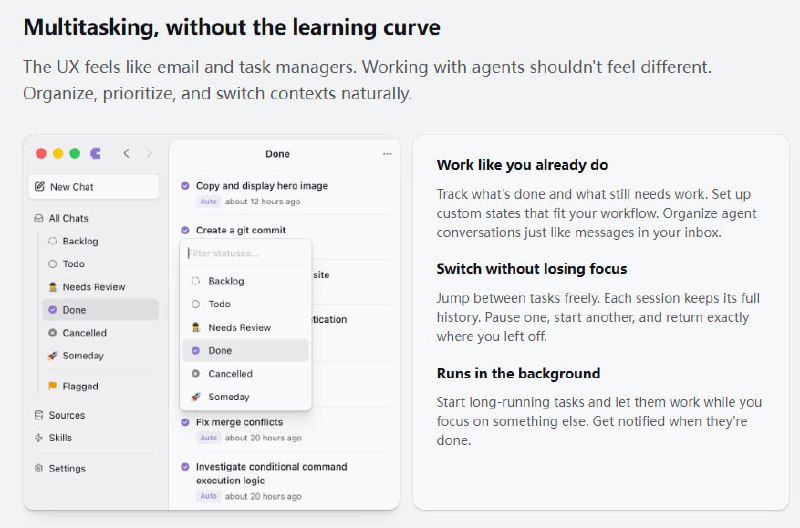
Task: Click the Filter statuses search field
Action: (245, 253)
